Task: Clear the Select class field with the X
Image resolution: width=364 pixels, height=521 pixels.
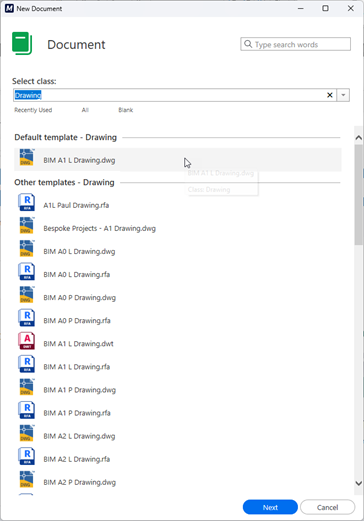Action: coord(330,95)
